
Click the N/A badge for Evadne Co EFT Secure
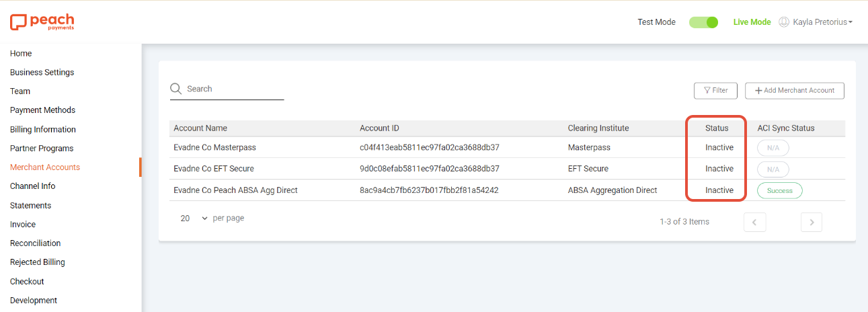click(x=773, y=169)
